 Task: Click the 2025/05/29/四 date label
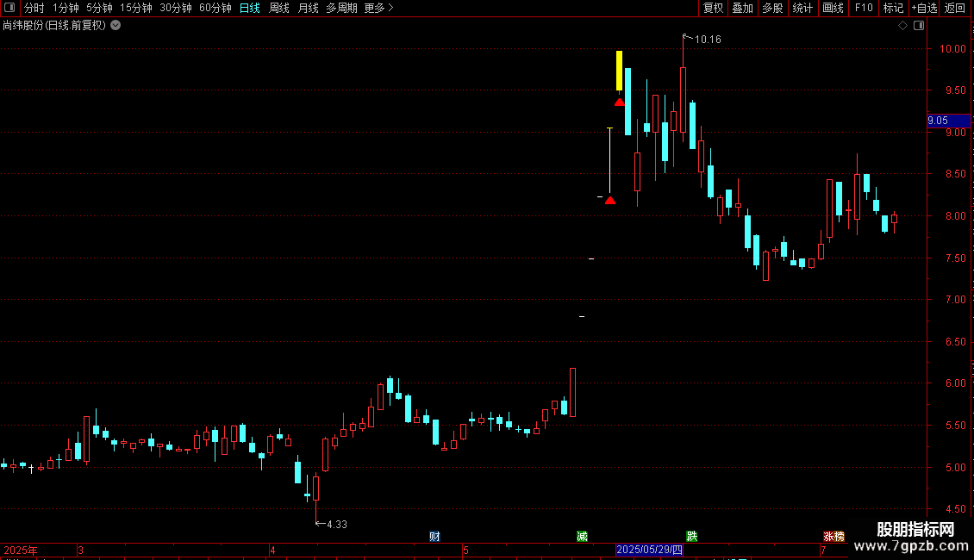pos(649,550)
